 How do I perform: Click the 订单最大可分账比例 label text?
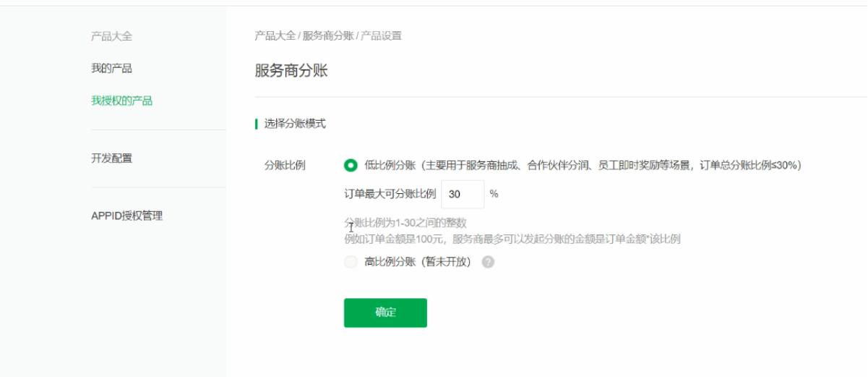pyautogui.click(x=390, y=194)
